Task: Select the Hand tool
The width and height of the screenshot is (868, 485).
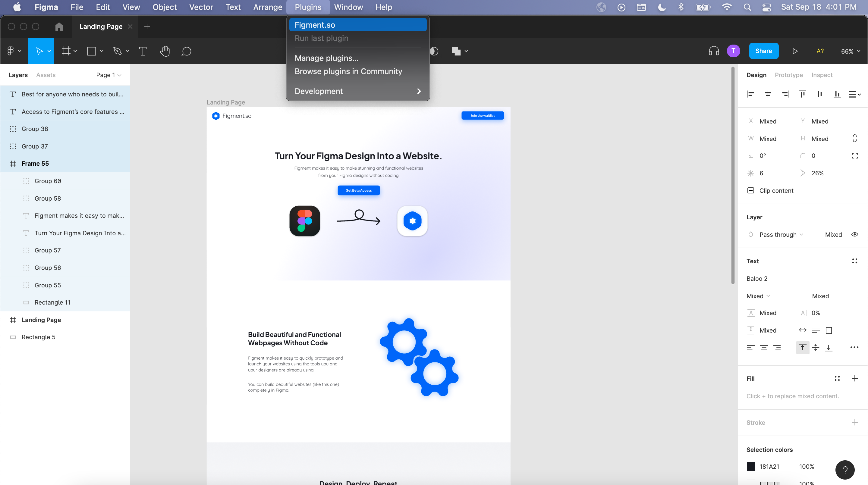Action: click(x=165, y=51)
